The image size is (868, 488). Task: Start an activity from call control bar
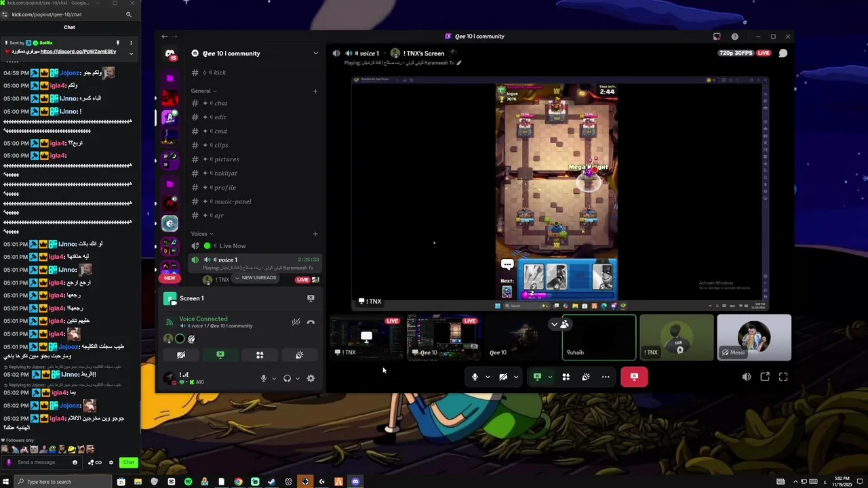click(566, 377)
